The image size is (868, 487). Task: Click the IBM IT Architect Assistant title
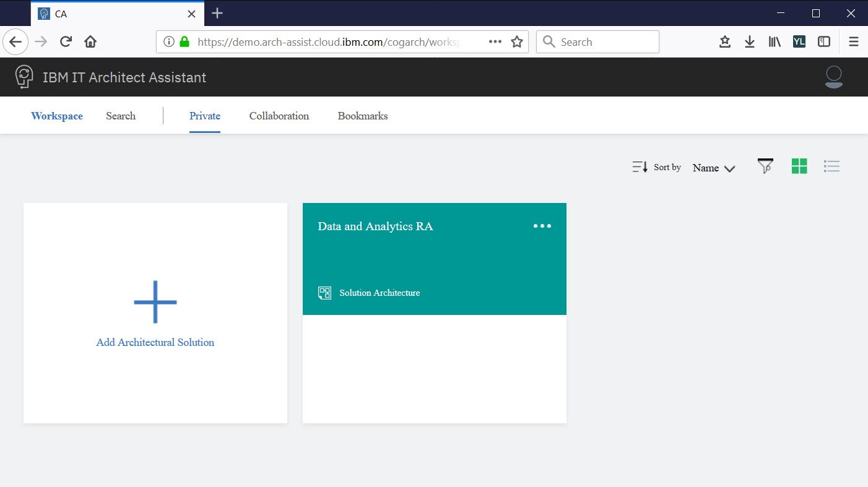(124, 77)
